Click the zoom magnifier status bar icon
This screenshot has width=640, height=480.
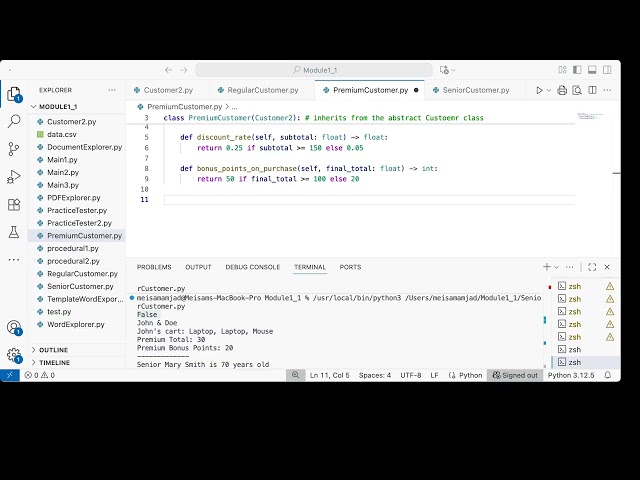click(x=296, y=375)
